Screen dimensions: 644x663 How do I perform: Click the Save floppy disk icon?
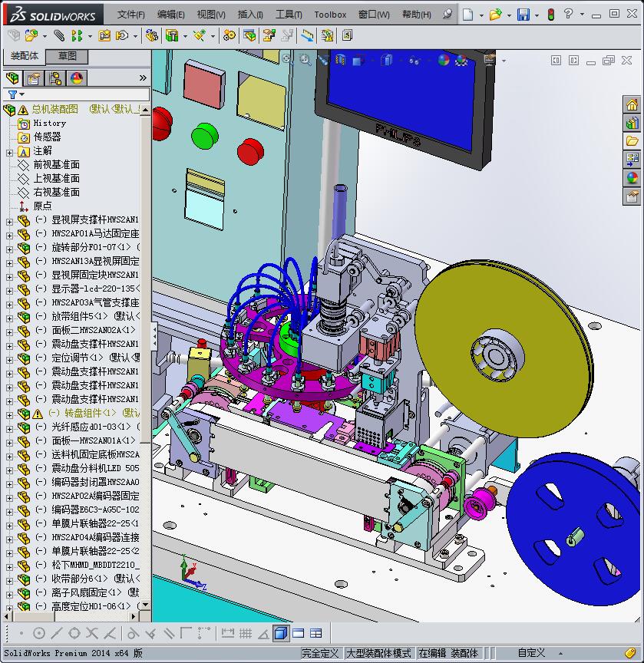pos(523,15)
